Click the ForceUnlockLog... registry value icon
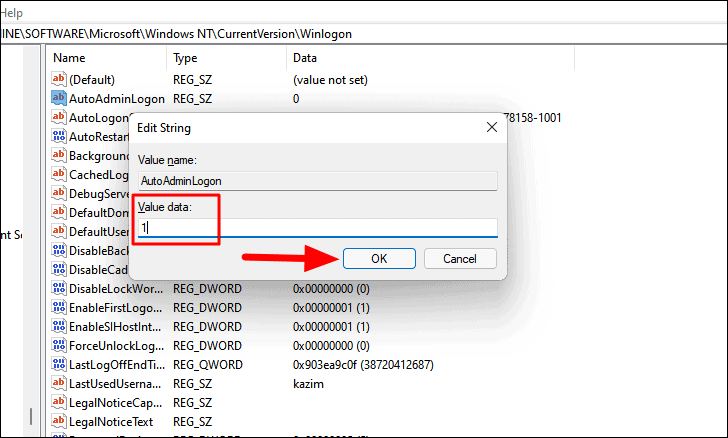Image resolution: width=728 pixels, height=438 pixels. (58, 346)
